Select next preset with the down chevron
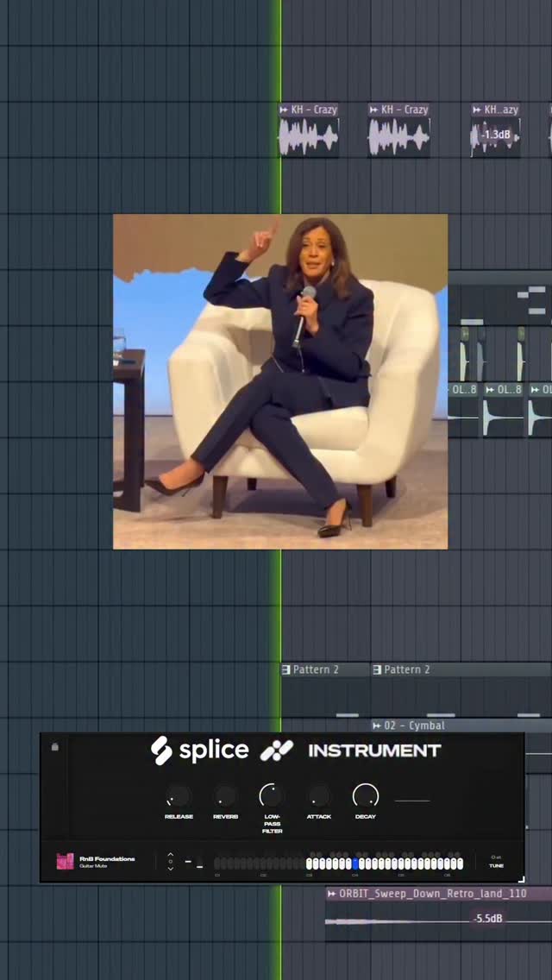This screenshot has width=552, height=980. point(170,869)
